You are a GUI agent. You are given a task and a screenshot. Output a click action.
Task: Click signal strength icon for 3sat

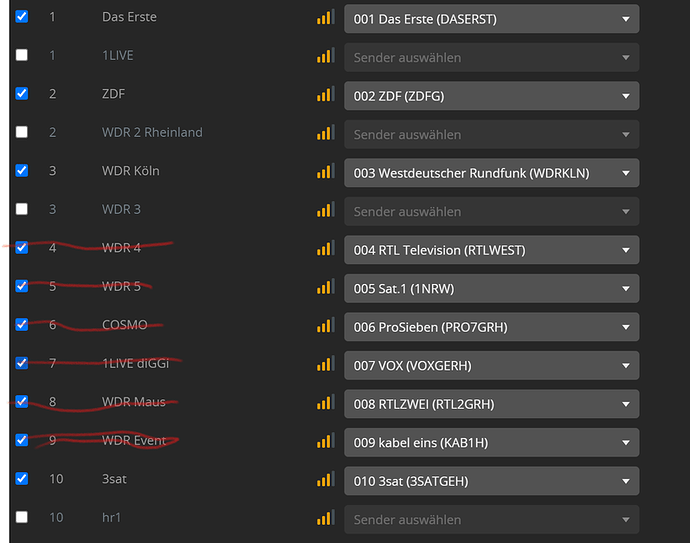coord(326,479)
